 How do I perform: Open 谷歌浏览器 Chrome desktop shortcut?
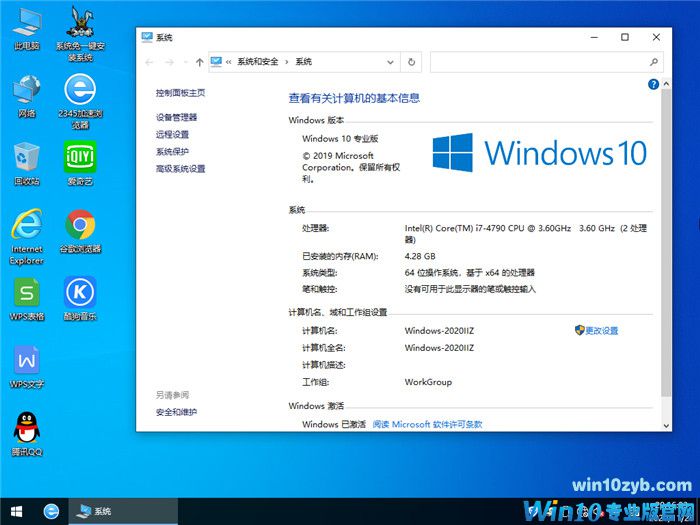(80, 226)
